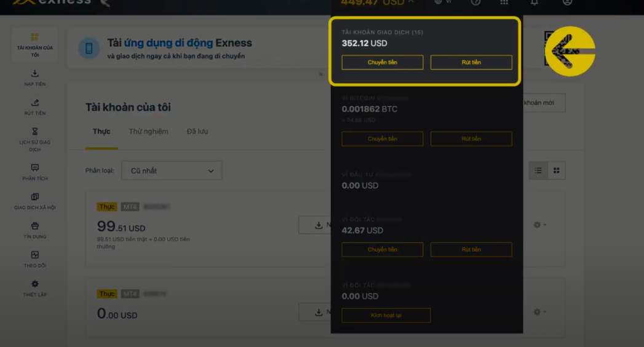Viewport: 644px width, 347px height.
Task: Click 0.001862 BTC balance text
Action: tap(369, 110)
